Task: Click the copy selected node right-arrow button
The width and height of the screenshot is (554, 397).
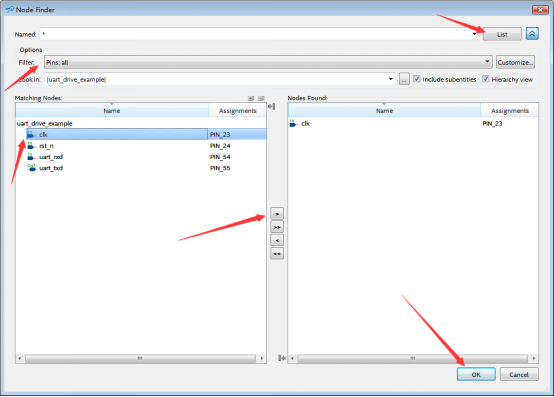Action: tap(277, 214)
